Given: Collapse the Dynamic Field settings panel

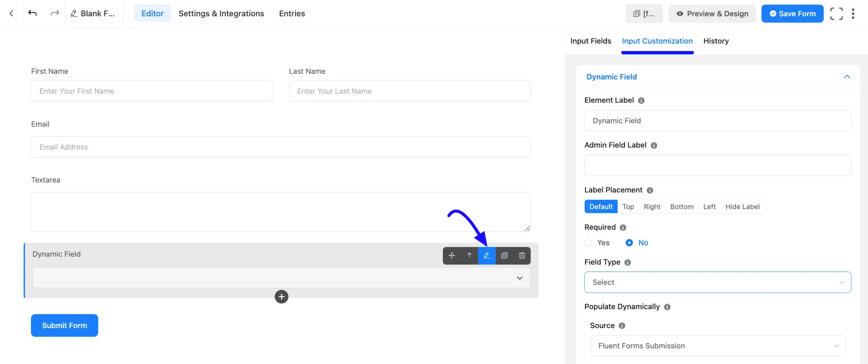Looking at the screenshot, I should [847, 77].
